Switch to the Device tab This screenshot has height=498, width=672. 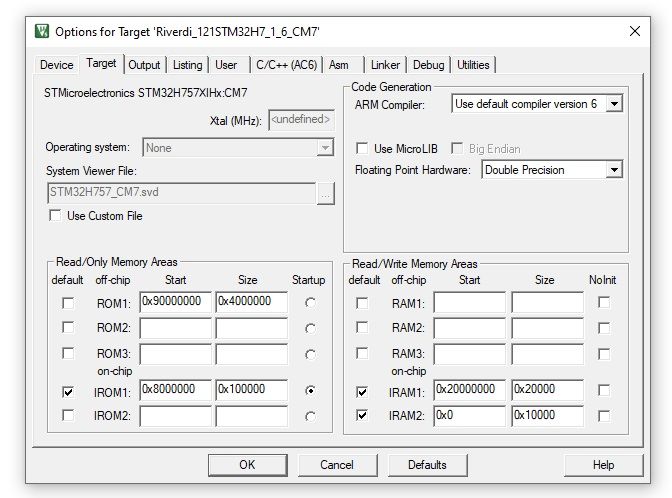[57, 65]
